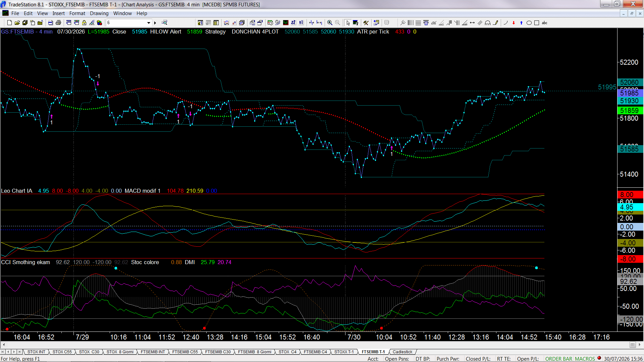Select the double-headed horizontal arrow tool
The image size is (644, 362).
(472, 23)
